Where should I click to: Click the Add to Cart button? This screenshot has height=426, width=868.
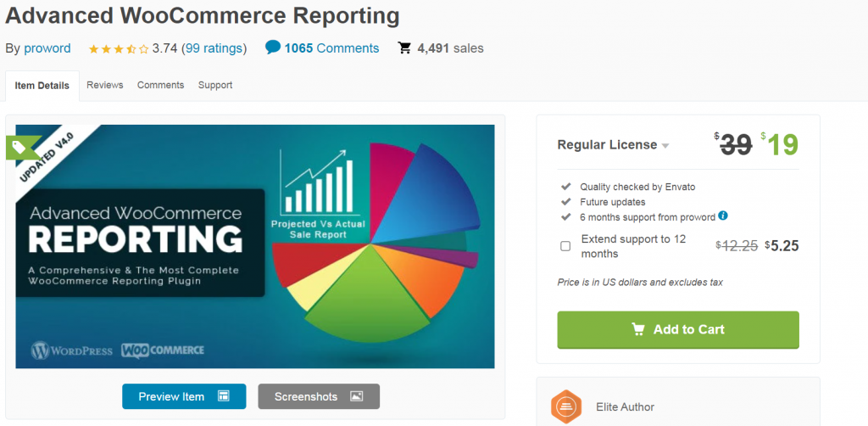[x=678, y=329]
